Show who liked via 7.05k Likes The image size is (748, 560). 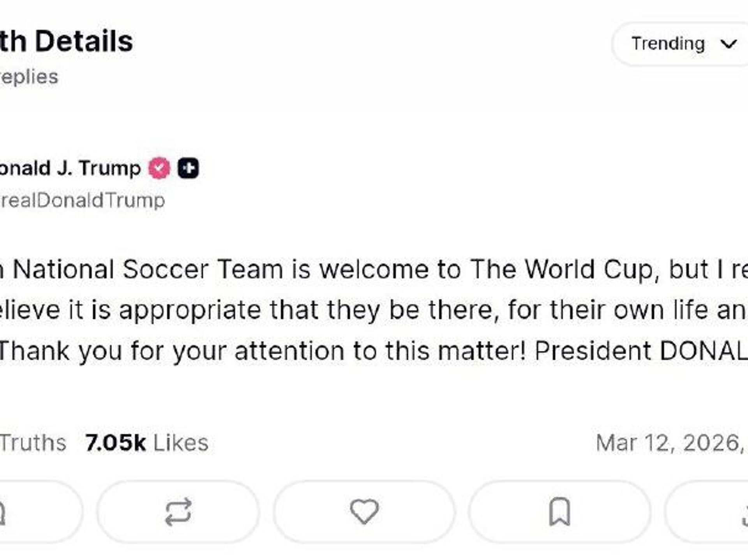[147, 443]
